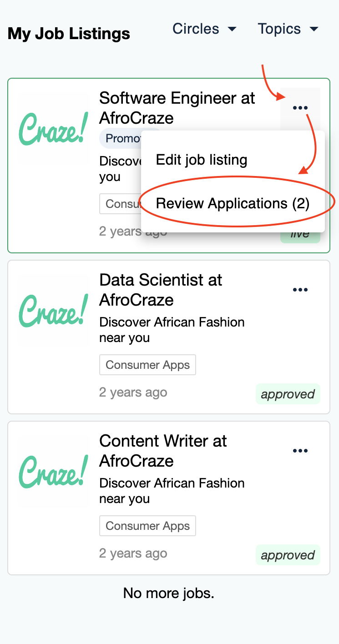
Task: Click the My Job Listings heading
Action: (69, 34)
